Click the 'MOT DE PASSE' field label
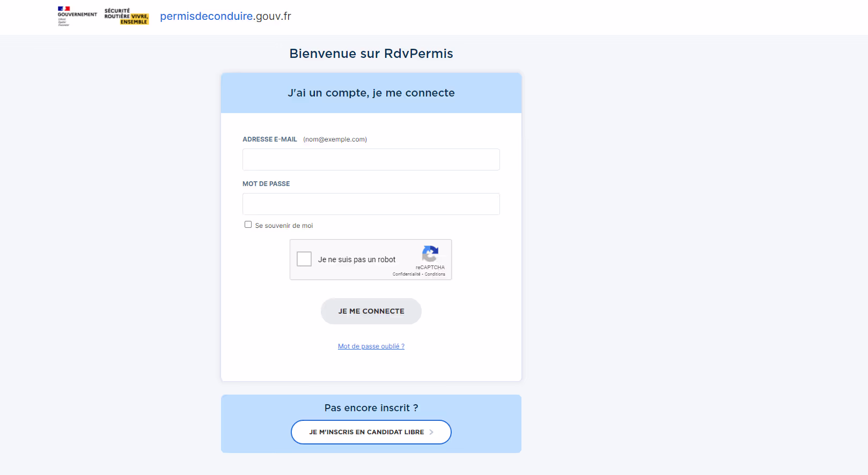 (266, 184)
